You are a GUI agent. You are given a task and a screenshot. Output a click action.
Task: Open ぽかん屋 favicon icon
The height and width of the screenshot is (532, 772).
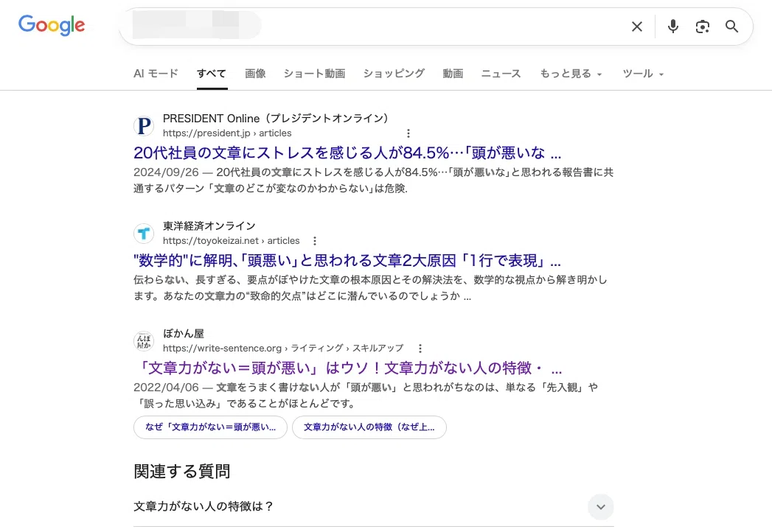(144, 341)
